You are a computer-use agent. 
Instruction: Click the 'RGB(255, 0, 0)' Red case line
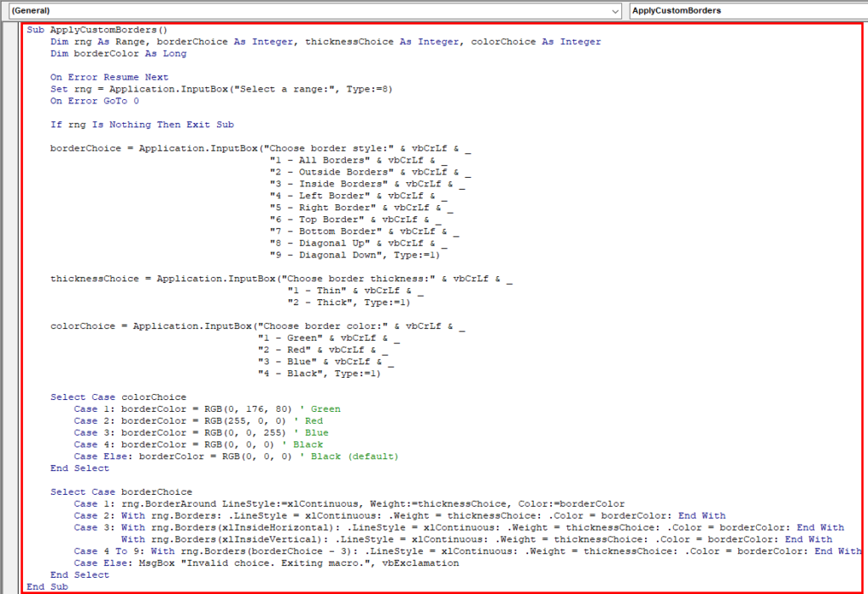tap(198, 421)
